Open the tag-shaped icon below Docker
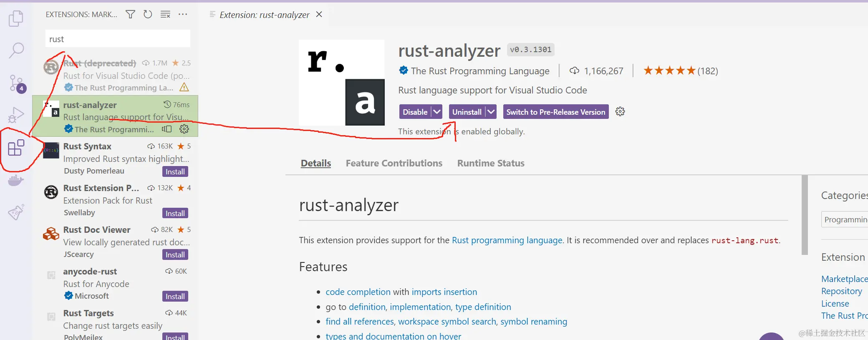This screenshot has height=340, width=868. (x=16, y=212)
